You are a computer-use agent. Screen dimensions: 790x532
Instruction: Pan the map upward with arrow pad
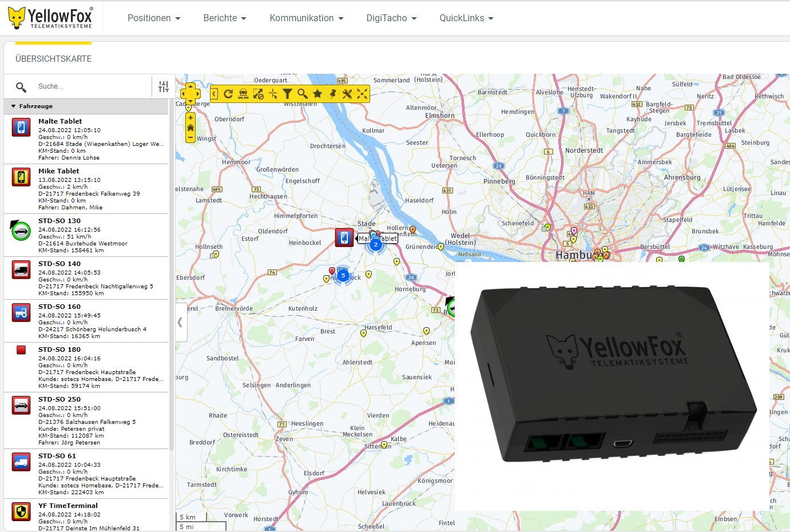[190, 86]
